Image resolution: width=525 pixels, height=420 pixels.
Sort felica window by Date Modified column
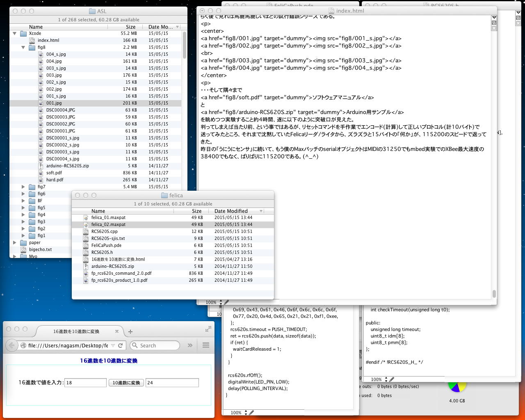click(x=237, y=211)
